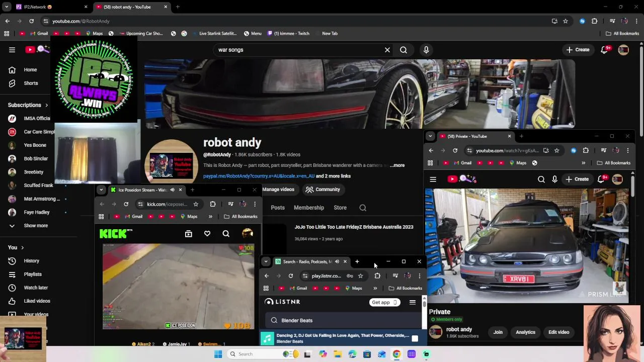644x362 pixels.
Task: Stop the Blender Beats playback
Action: tap(415, 338)
